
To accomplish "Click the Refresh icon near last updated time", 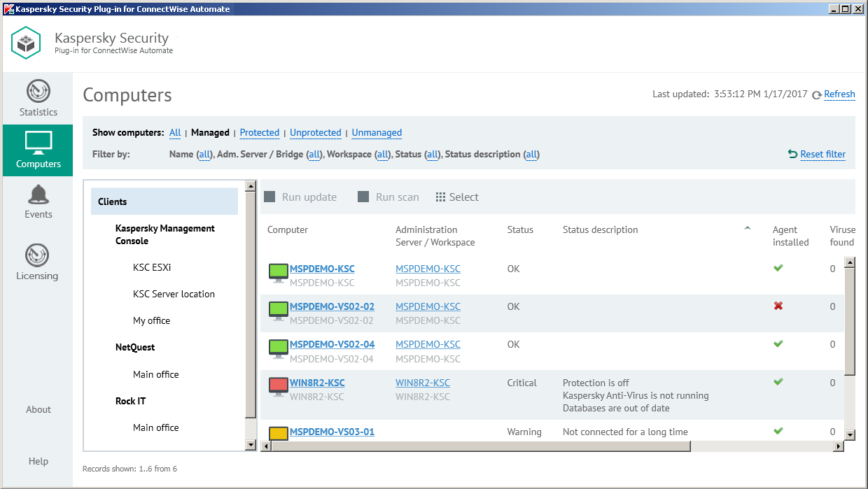I will pyautogui.click(x=818, y=94).
